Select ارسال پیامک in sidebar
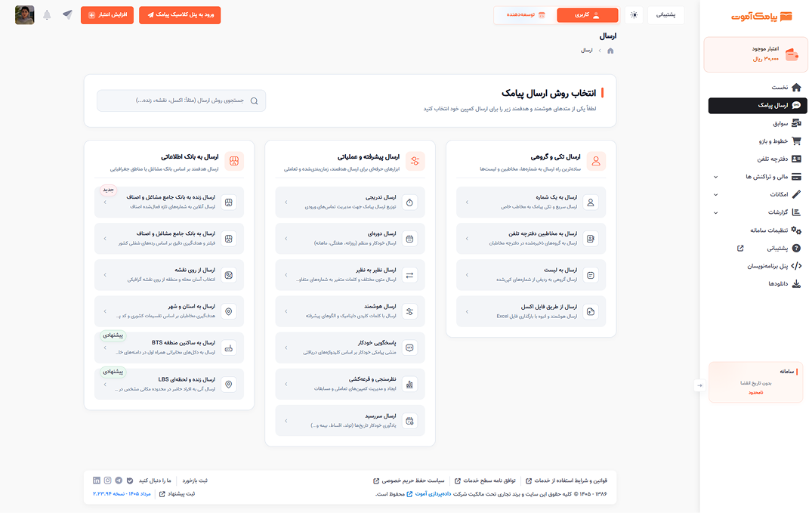The width and height of the screenshot is (812, 513). pyautogui.click(x=758, y=105)
